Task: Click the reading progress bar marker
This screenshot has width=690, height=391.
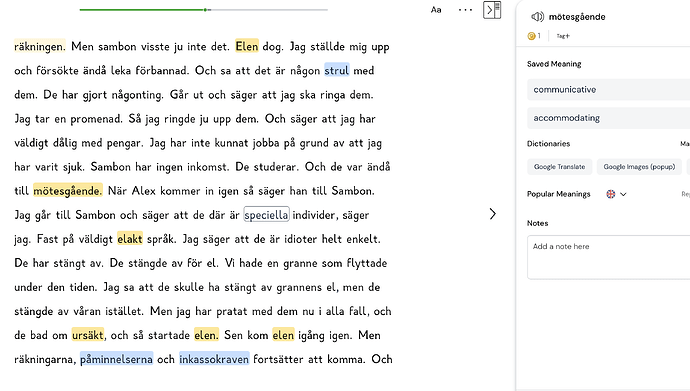Action: point(206,10)
